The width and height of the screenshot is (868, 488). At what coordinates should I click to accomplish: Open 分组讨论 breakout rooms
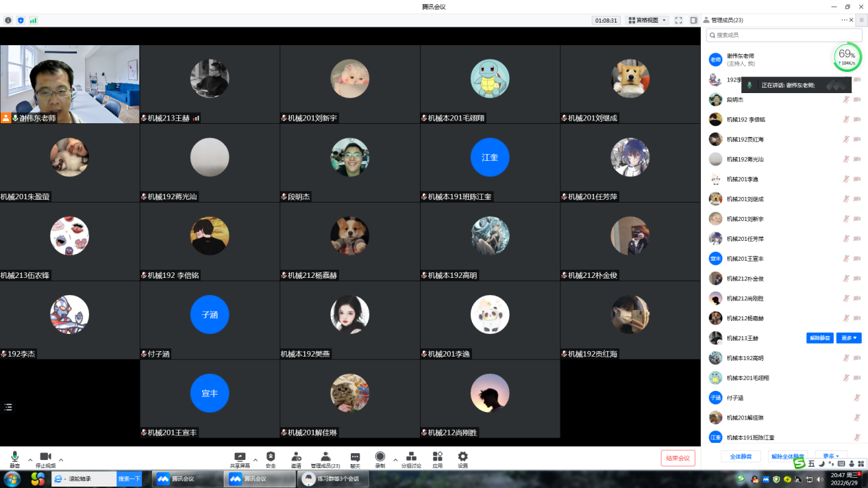[x=411, y=459]
